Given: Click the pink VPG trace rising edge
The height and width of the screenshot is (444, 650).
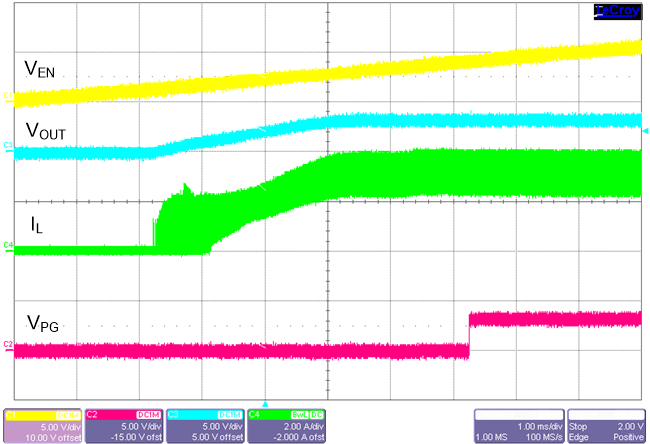Looking at the screenshot, I should pyautogui.click(x=469, y=334).
